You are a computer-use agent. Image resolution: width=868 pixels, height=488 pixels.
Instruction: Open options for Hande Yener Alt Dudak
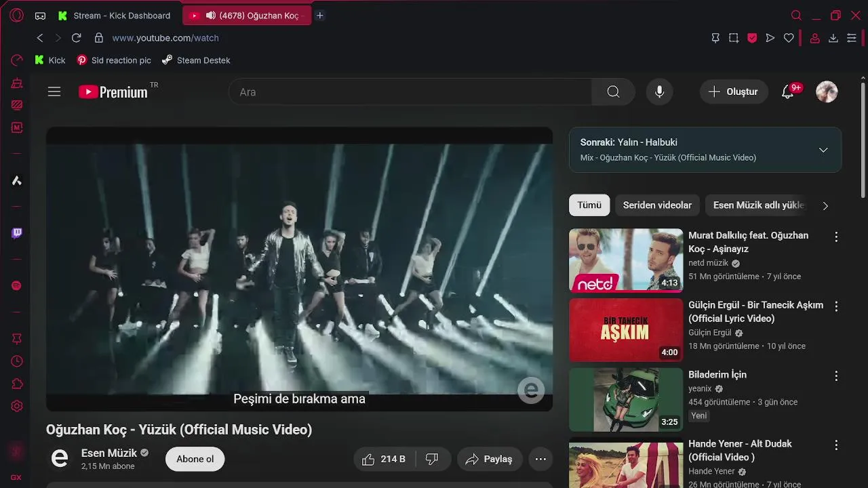click(x=836, y=445)
